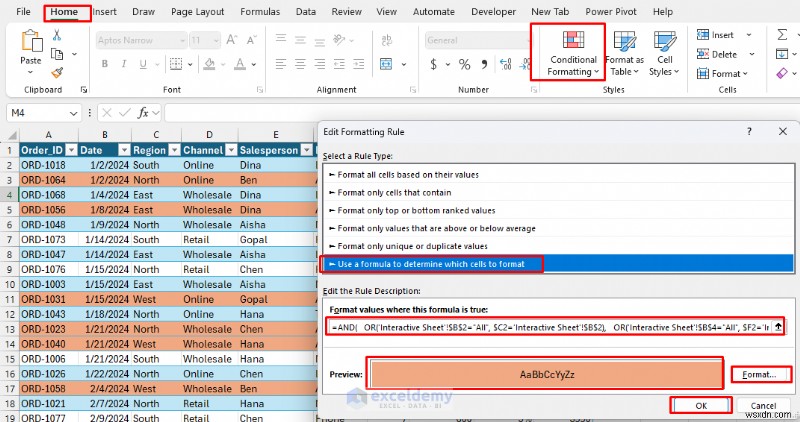Screen dimensions: 800x422
Task: Switch to the Data tab
Action: coord(306,12)
